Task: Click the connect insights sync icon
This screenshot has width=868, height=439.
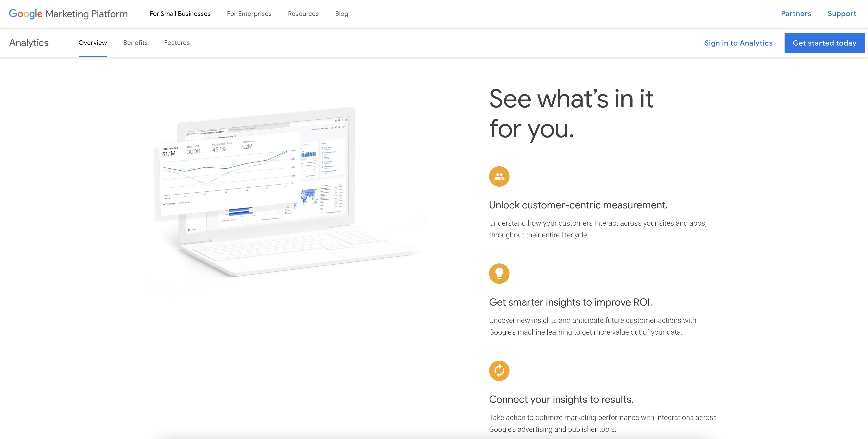Action: tap(499, 371)
